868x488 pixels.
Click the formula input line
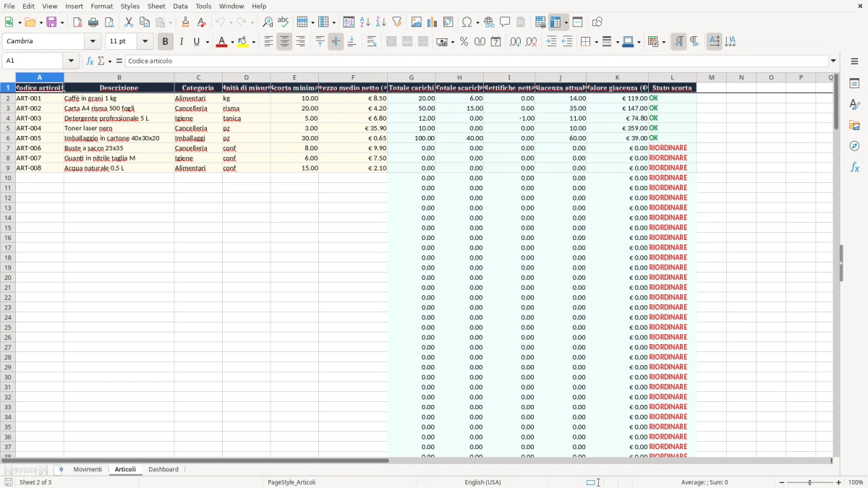coord(476,61)
